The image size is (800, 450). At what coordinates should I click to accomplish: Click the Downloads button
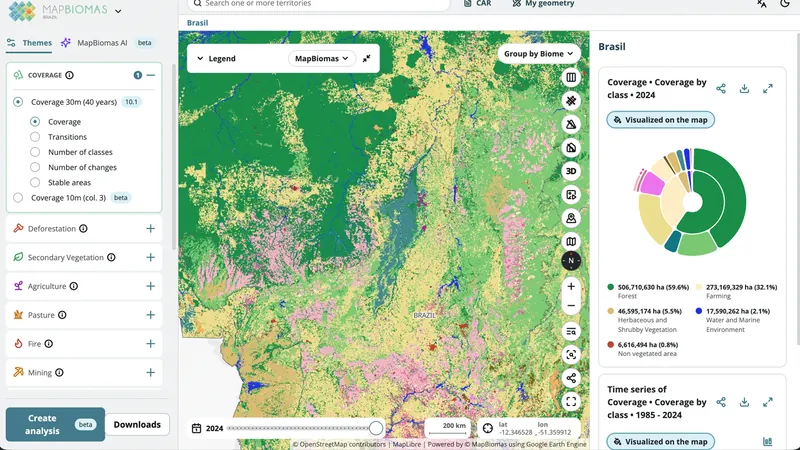[137, 424]
